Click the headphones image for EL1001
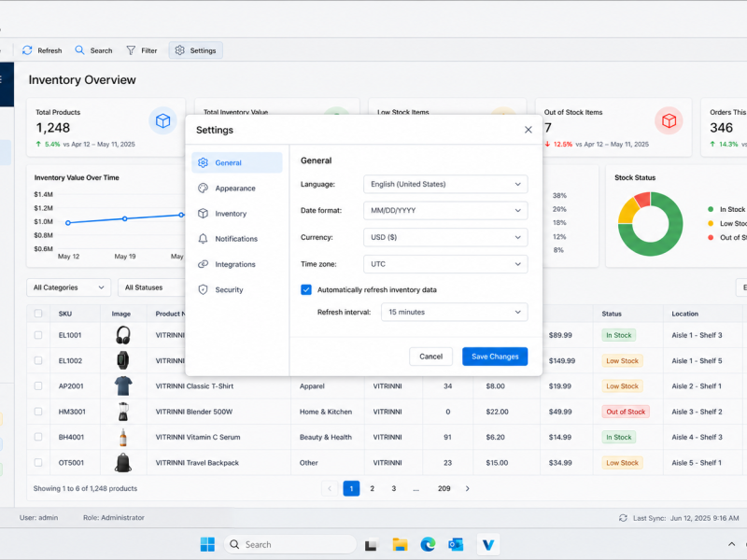The width and height of the screenshot is (747, 560). point(123,335)
